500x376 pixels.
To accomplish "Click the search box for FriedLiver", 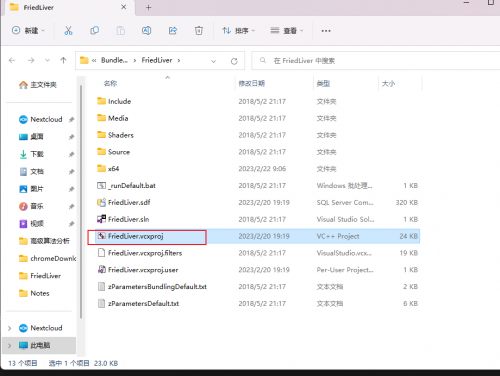I will [x=375, y=61].
